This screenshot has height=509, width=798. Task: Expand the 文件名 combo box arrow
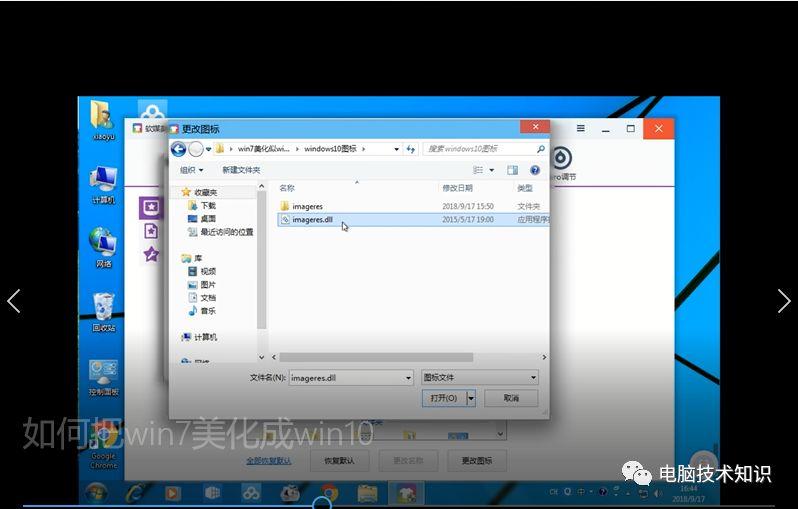pyautogui.click(x=408, y=378)
